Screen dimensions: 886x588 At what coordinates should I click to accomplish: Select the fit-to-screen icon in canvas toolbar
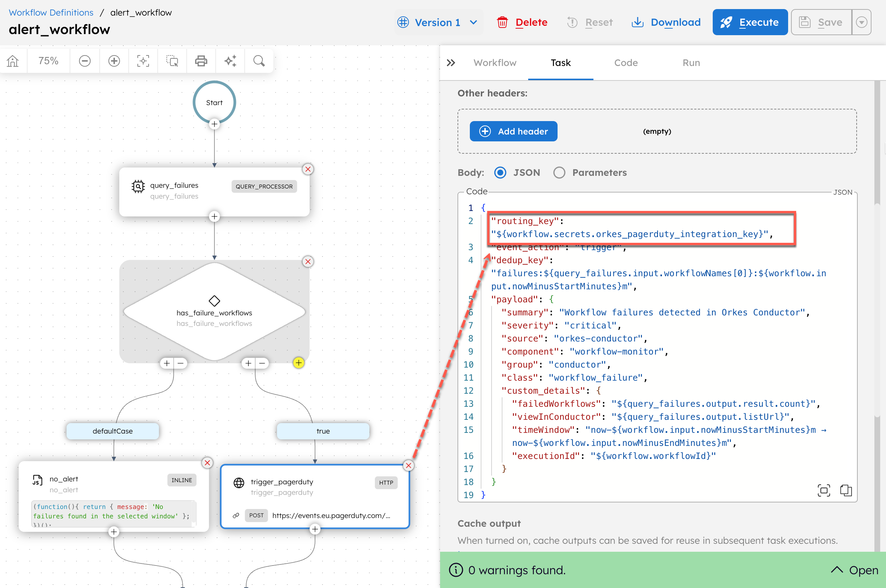143,61
